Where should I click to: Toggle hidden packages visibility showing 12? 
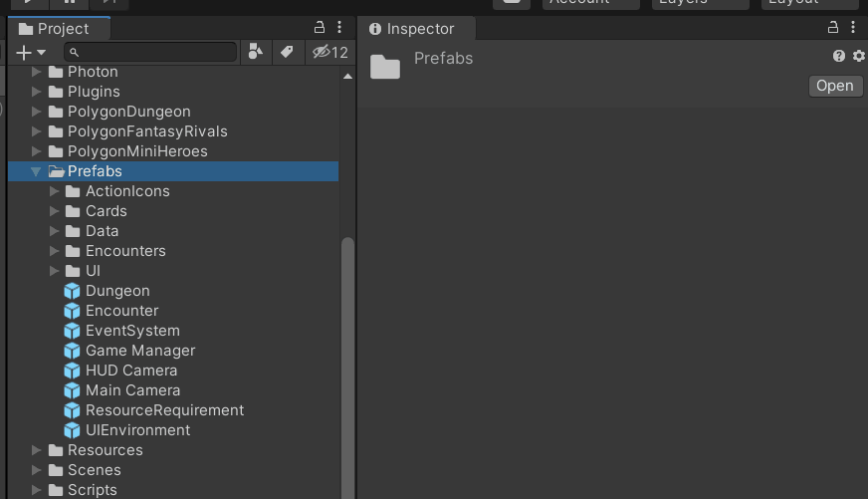tap(330, 52)
